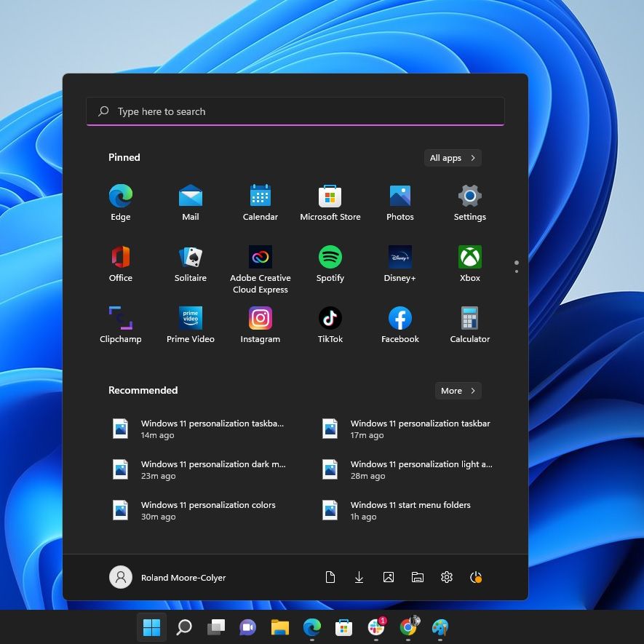Click the Type here to search box
Screen dimensions: 644x644
click(x=295, y=111)
